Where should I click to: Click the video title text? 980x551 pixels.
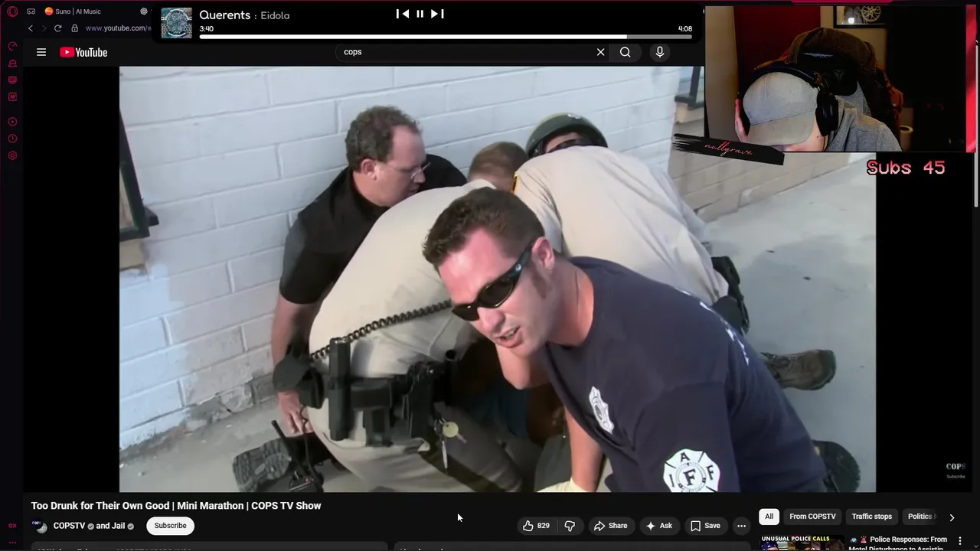[176, 506]
